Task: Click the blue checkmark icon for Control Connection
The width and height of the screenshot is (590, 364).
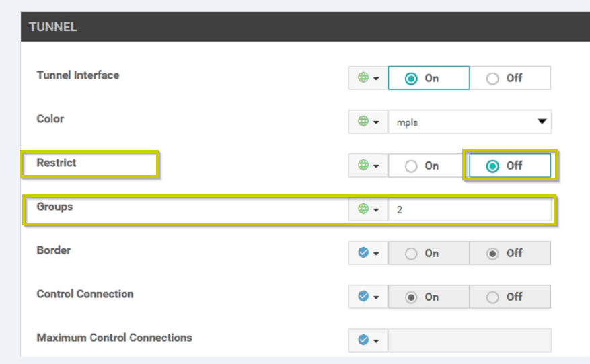Action: [x=363, y=296]
